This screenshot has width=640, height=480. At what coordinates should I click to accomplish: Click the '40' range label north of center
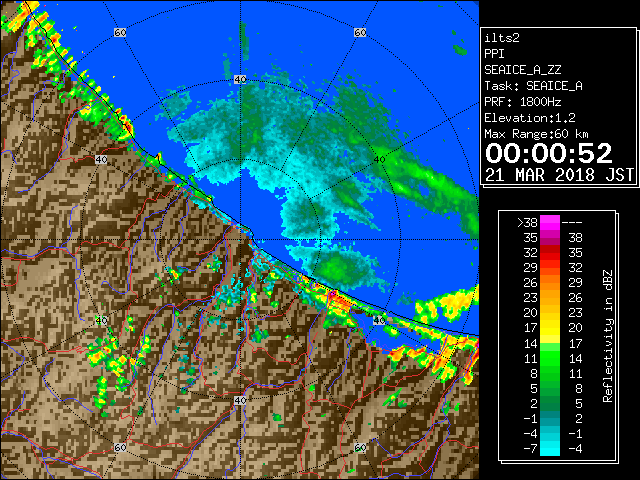click(x=240, y=80)
